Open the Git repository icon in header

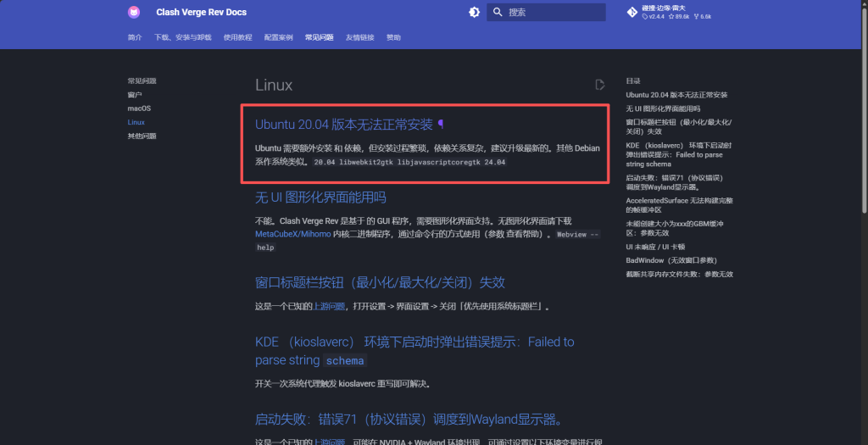[632, 12]
